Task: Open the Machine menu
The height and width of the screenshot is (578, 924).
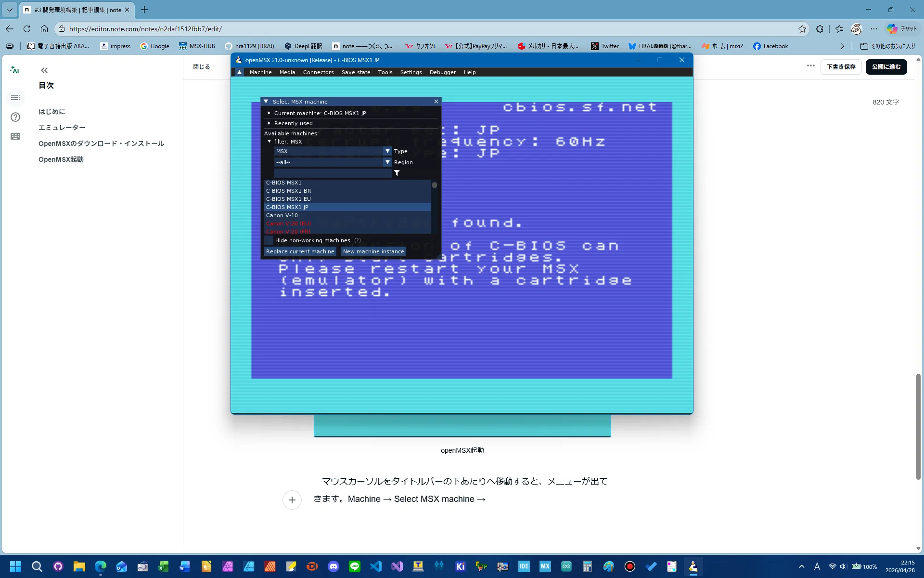Action: pos(260,72)
